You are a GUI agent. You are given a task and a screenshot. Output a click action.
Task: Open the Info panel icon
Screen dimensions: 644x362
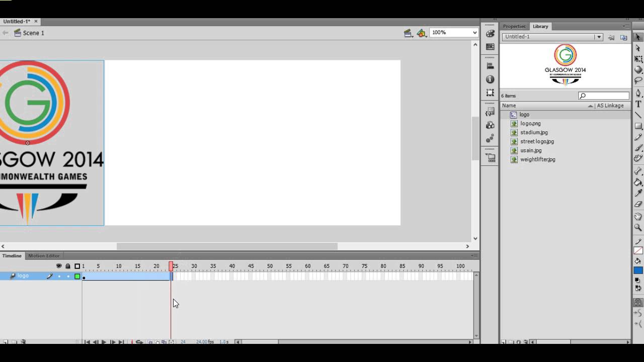pos(490,79)
